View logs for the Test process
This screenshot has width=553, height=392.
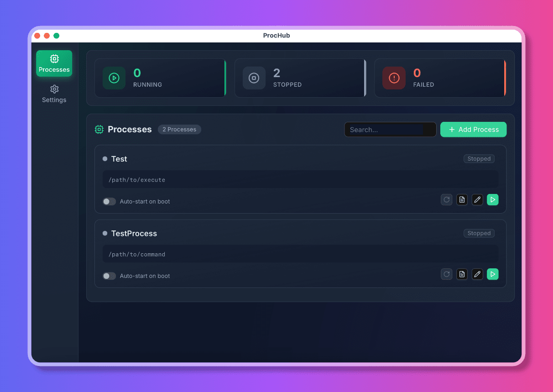(462, 199)
